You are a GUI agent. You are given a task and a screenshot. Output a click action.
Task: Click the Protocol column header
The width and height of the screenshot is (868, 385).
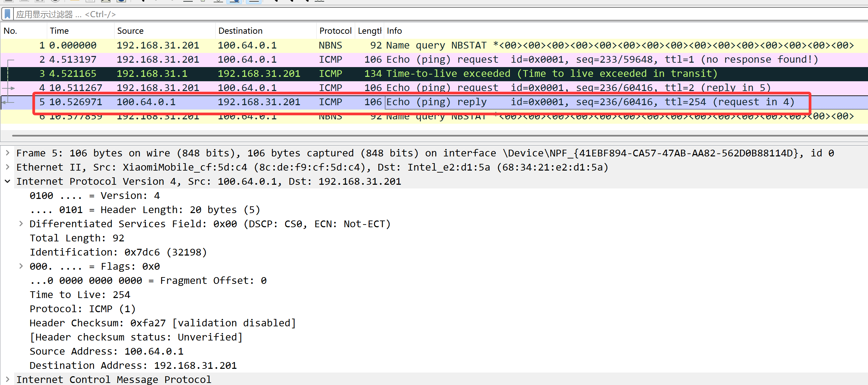[x=335, y=31]
